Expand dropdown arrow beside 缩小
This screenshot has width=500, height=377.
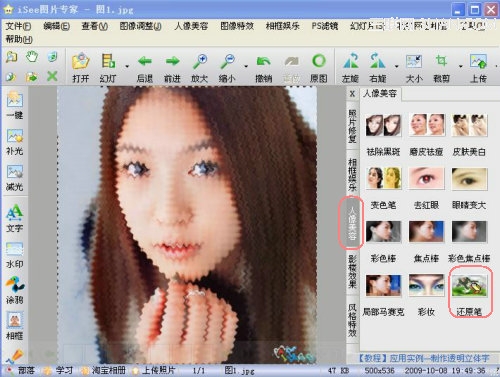pos(246,66)
